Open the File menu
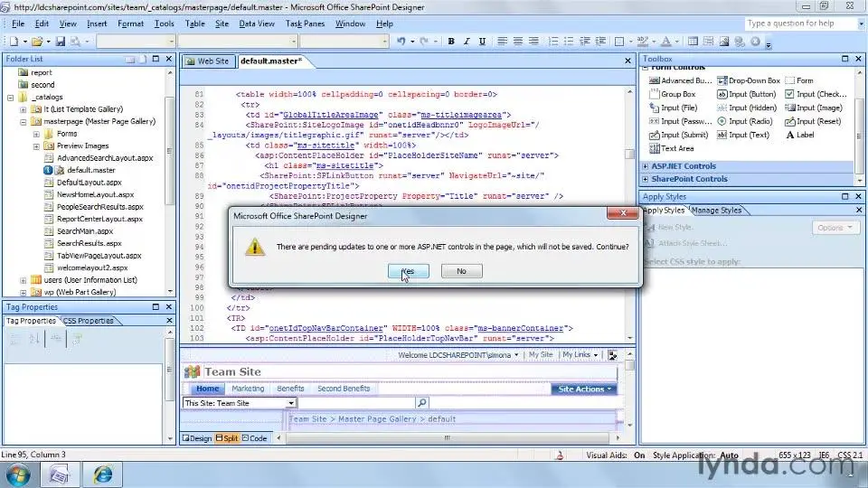Viewport: 868px width, 488px height. 18,23
